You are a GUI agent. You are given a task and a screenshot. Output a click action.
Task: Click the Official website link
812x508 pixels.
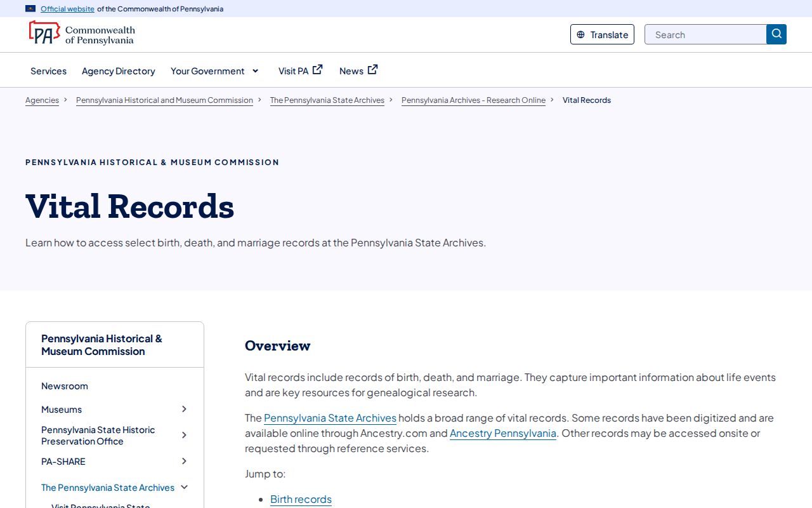67,9
